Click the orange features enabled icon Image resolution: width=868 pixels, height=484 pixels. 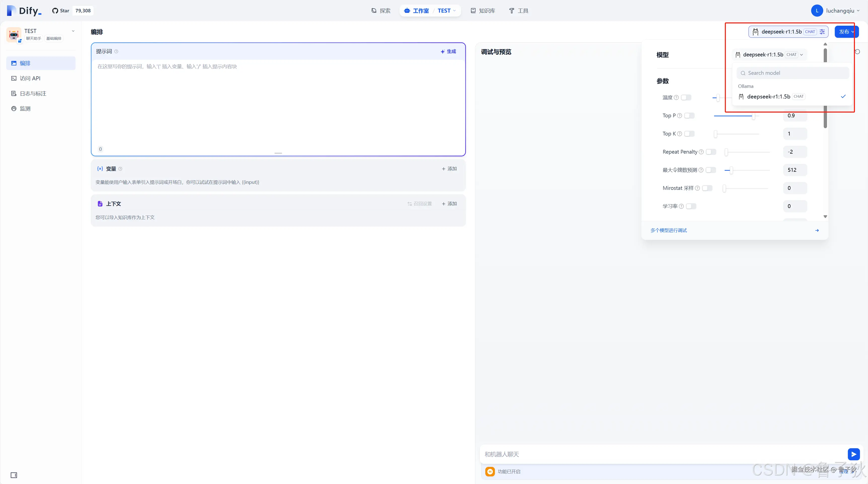pos(490,471)
